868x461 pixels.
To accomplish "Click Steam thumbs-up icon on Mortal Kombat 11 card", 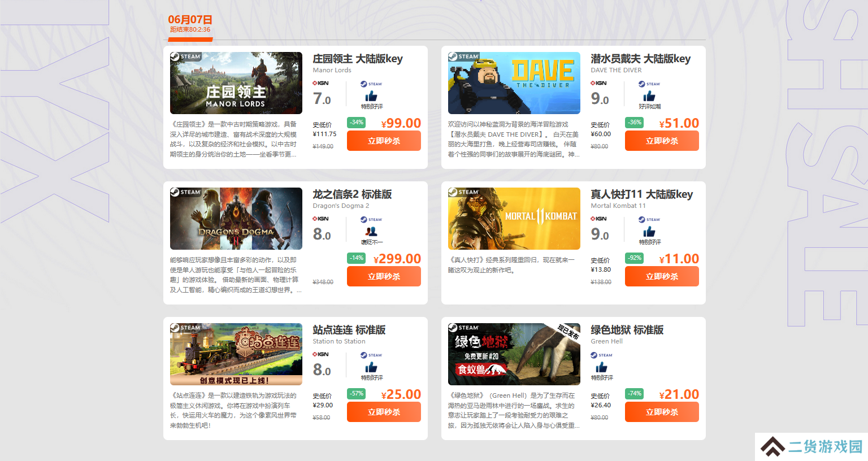I will tap(649, 232).
